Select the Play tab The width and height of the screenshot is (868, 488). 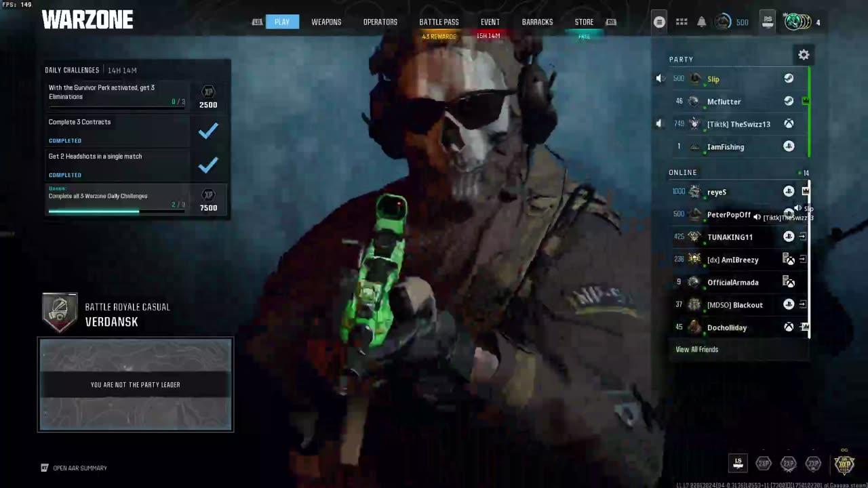pyautogui.click(x=282, y=22)
